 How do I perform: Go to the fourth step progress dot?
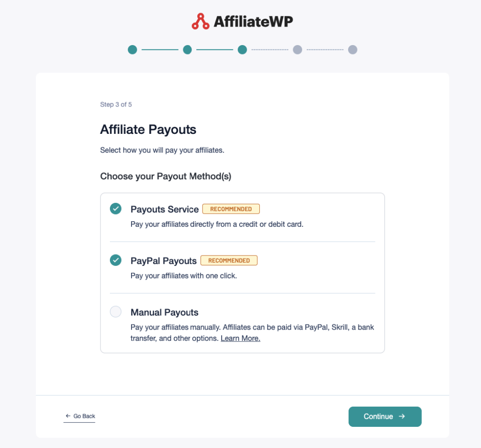click(x=297, y=50)
